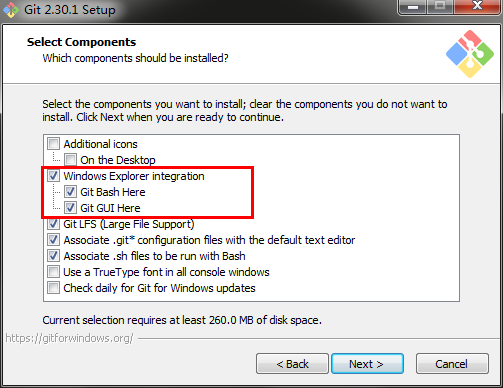Minimize the Git Setup window
This screenshot has height=388, width=503.
(413, 7)
